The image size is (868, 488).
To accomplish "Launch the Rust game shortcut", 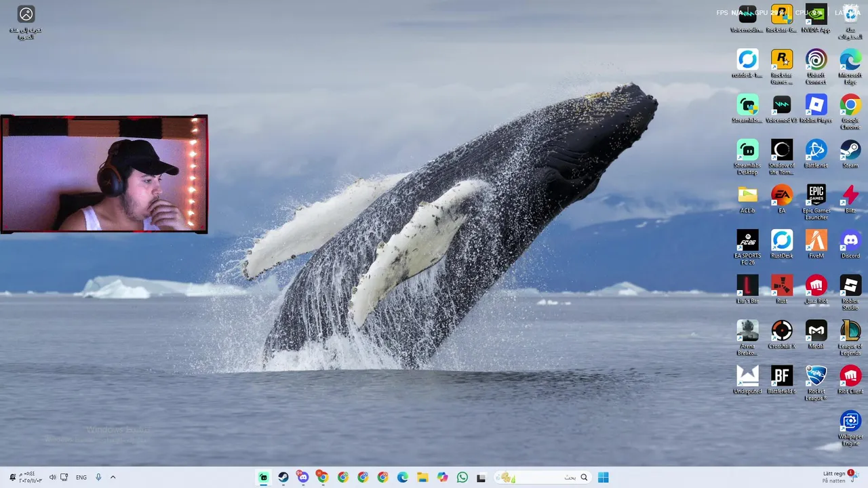I will pyautogui.click(x=782, y=289).
